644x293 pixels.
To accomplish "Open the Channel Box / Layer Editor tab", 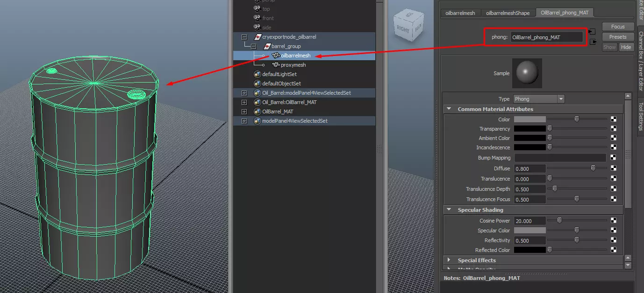I will click(x=641, y=61).
